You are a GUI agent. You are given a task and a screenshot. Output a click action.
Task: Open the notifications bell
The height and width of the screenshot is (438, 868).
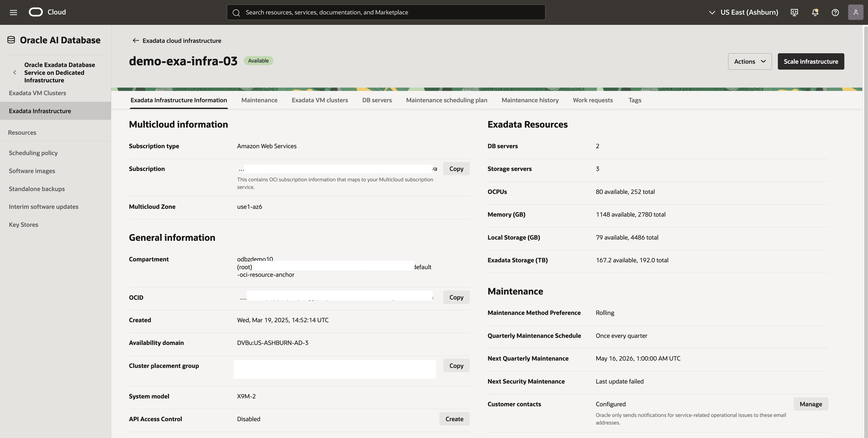pyautogui.click(x=815, y=13)
